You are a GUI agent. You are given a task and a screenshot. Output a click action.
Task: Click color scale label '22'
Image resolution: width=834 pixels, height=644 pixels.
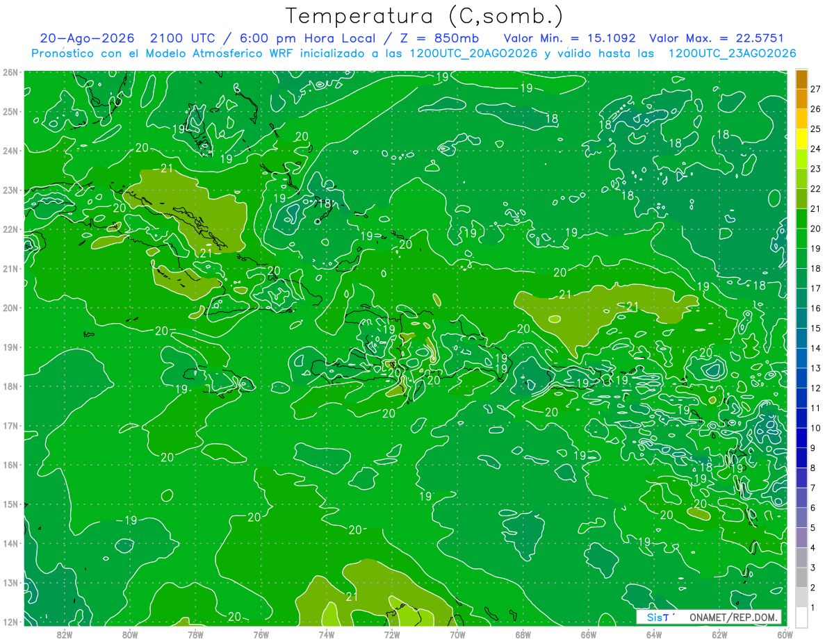[816, 189]
